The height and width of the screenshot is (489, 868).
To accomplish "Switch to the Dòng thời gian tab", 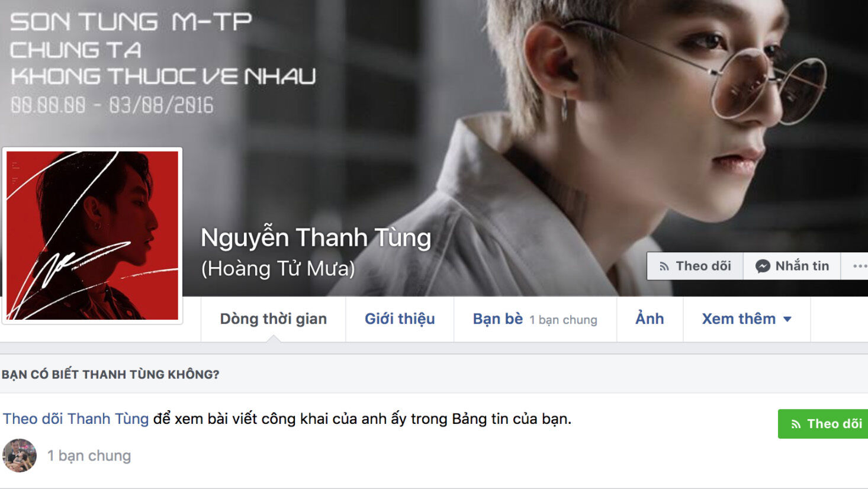I will (x=274, y=319).
